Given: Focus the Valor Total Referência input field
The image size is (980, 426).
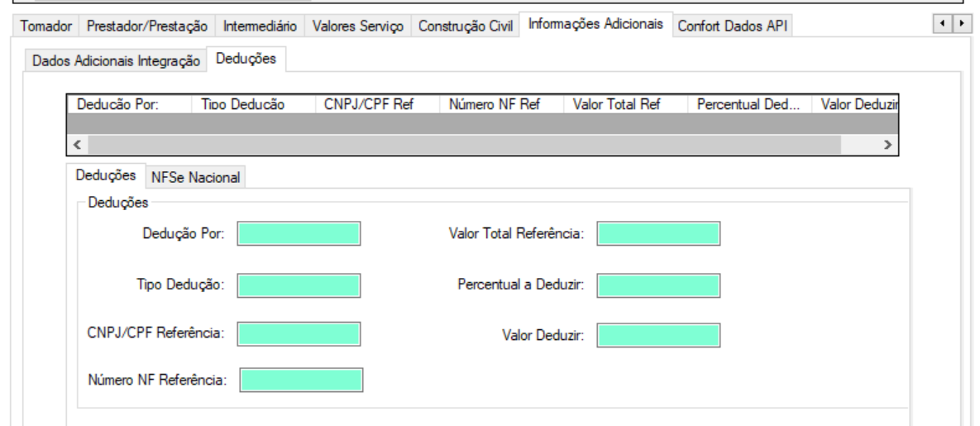Looking at the screenshot, I should coord(659,234).
